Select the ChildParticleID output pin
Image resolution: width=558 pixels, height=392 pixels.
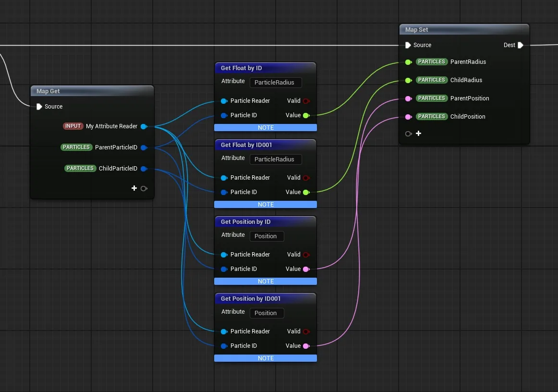click(144, 169)
